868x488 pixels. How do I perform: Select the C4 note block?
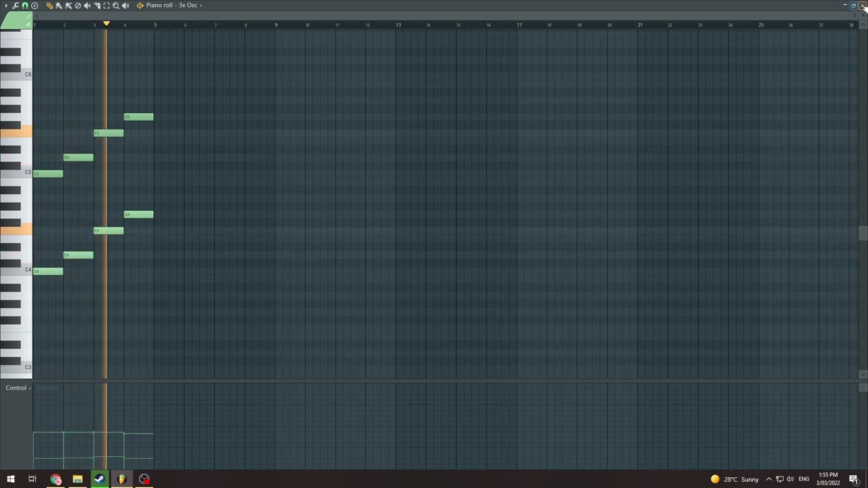(48, 272)
